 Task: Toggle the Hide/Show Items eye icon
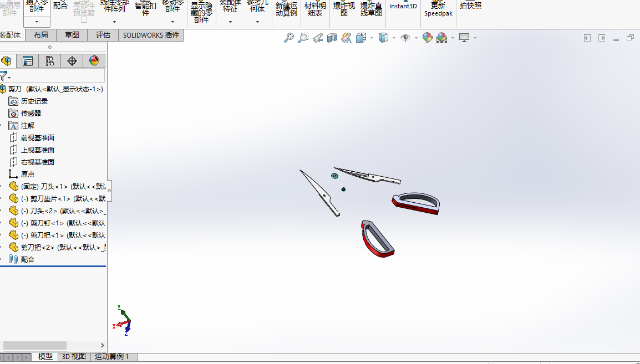405,38
